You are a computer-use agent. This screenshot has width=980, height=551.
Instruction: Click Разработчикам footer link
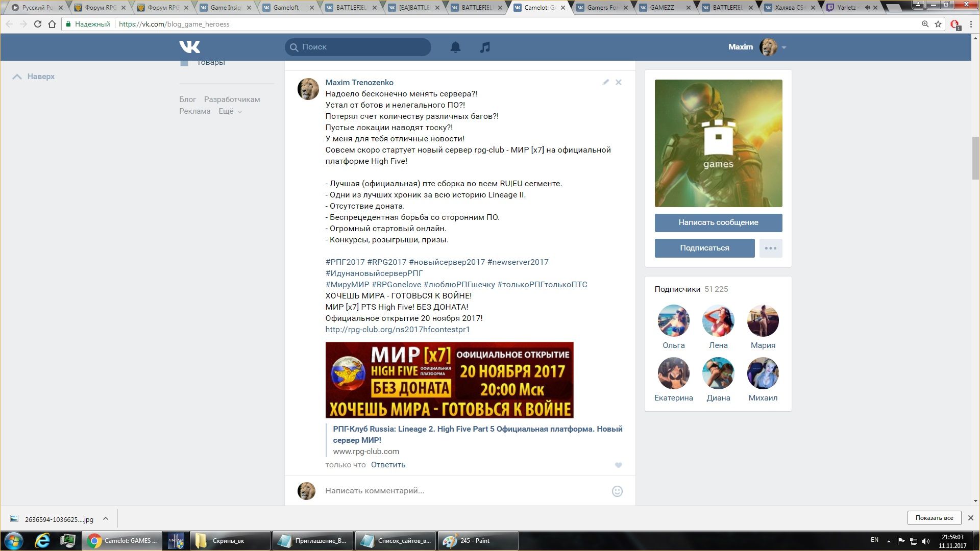(x=232, y=99)
